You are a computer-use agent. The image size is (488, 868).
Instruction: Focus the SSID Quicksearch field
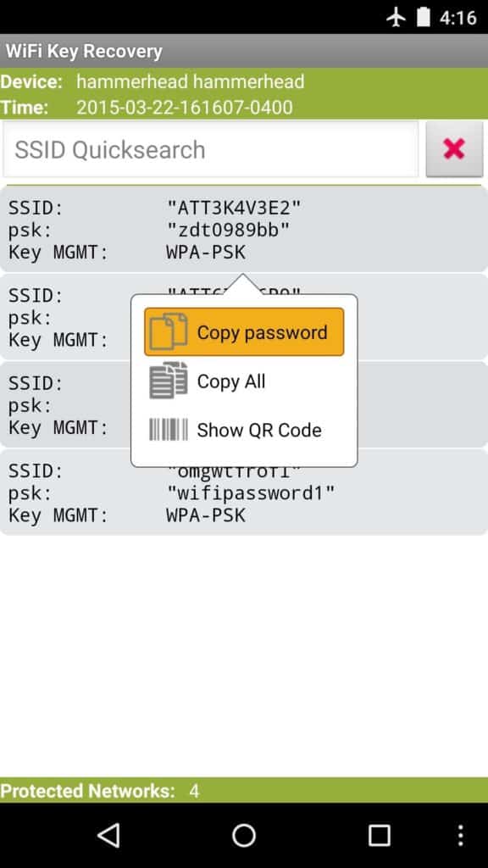211,149
